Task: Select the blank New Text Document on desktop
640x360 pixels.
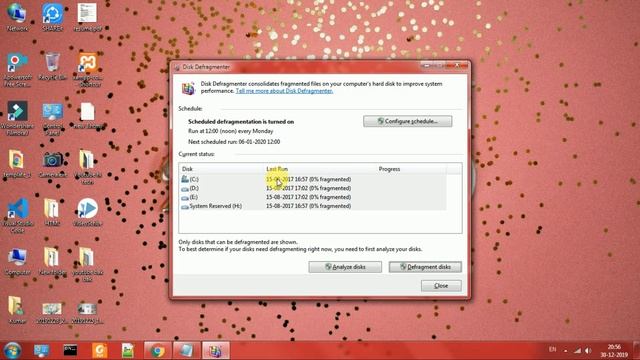Action: pos(88,116)
